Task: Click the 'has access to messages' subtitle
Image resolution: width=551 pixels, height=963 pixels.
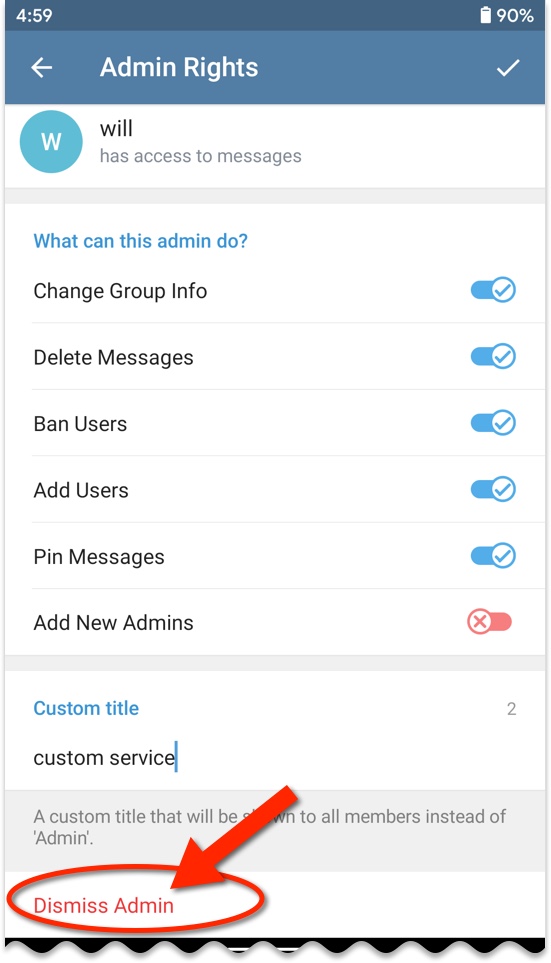Action: pos(200,156)
